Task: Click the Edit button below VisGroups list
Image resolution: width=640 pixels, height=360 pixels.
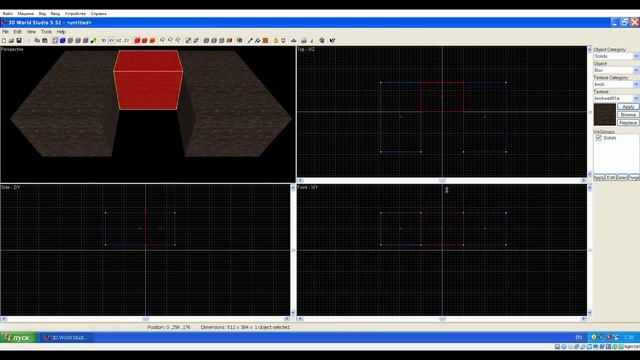Action: point(611,178)
